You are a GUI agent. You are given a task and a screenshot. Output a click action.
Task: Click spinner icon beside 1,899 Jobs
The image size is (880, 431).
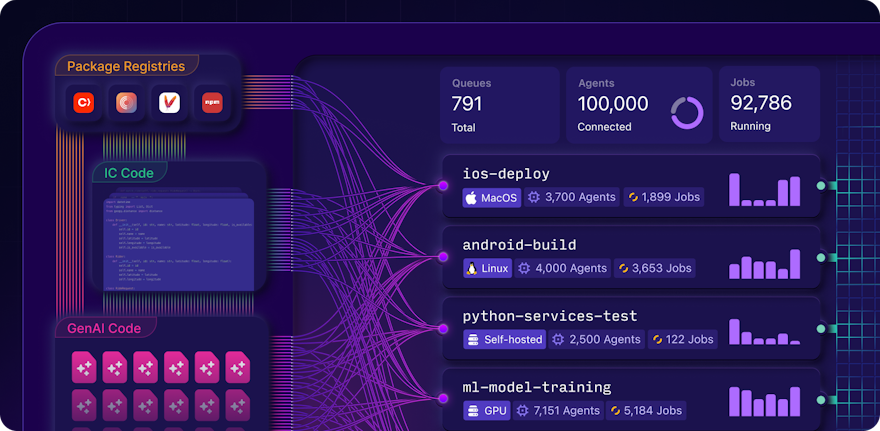pos(633,197)
